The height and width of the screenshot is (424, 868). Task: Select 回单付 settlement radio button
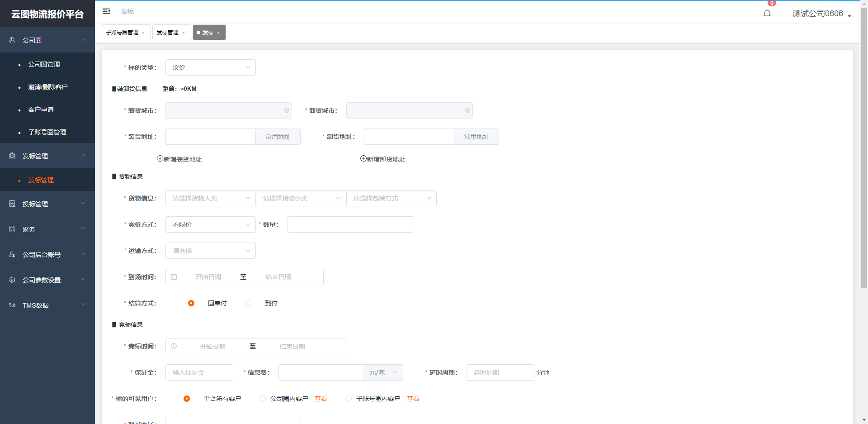click(191, 303)
